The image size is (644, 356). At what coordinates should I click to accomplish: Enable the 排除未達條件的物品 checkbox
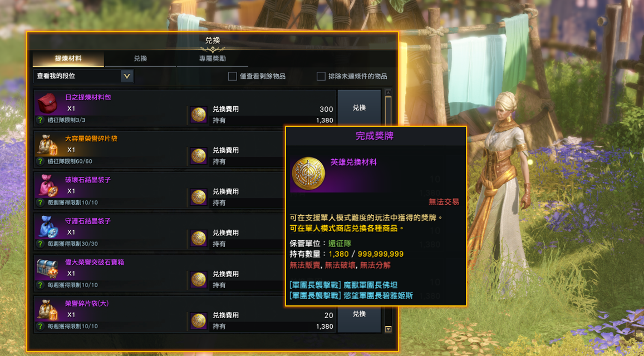(x=321, y=76)
